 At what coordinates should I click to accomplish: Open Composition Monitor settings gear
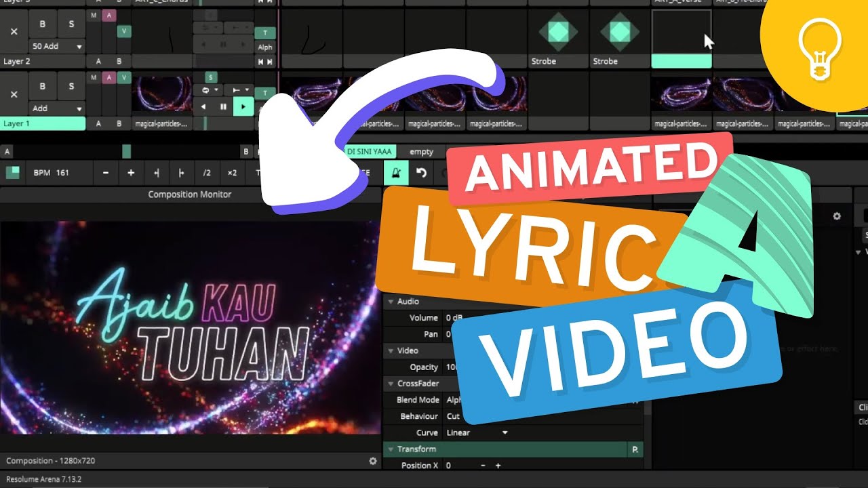pyautogui.click(x=372, y=461)
